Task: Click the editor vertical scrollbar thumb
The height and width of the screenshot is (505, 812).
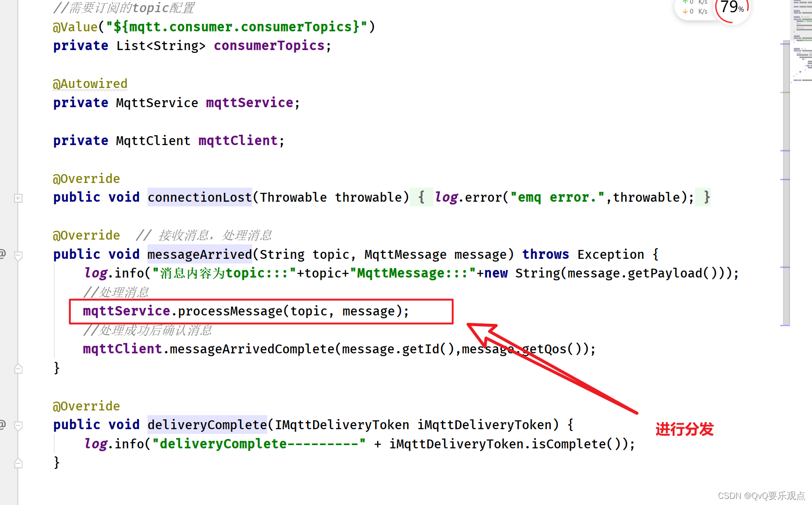Action: point(786,183)
